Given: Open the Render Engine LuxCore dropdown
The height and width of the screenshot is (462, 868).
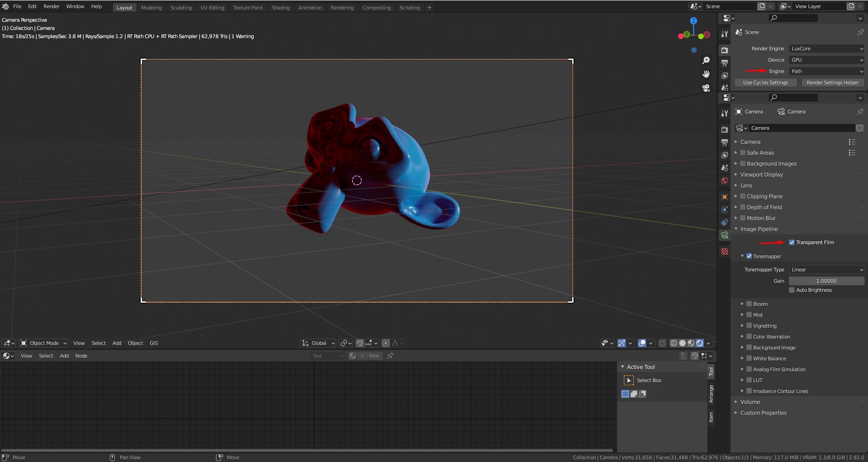Looking at the screenshot, I should click(826, 49).
